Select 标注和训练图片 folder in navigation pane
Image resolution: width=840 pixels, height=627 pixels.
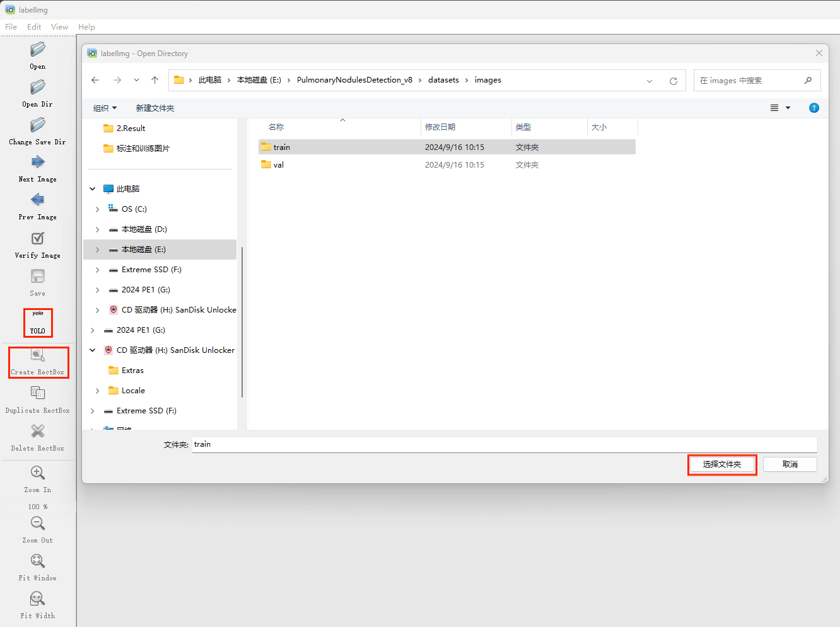click(x=143, y=149)
